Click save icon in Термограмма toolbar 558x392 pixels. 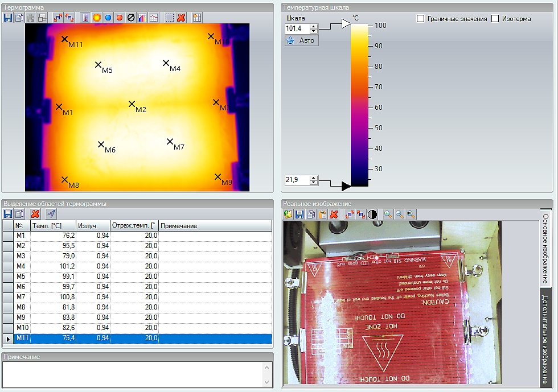tap(8, 18)
